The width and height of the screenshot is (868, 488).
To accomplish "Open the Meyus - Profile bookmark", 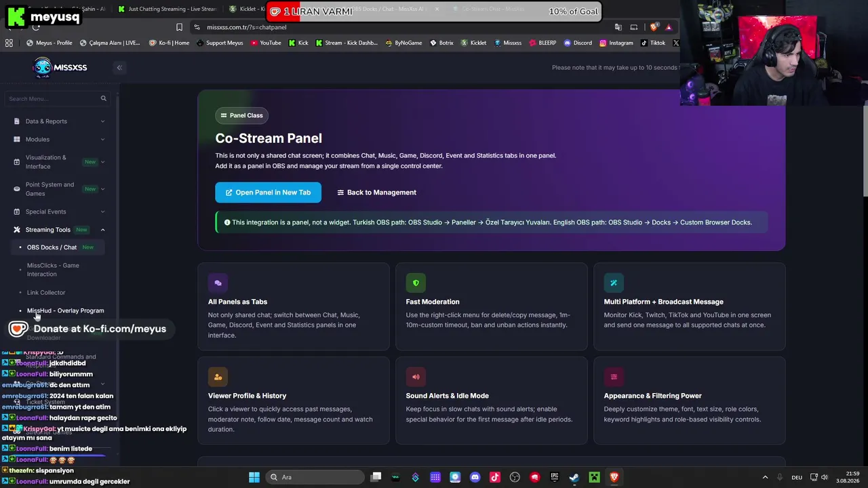I will (x=50, y=43).
